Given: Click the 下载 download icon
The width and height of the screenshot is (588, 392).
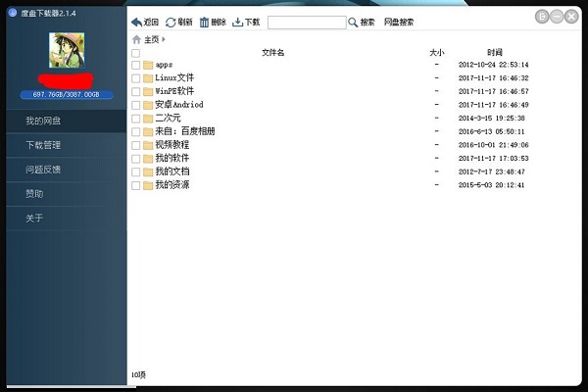Looking at the screenshot, I should click(237, 22).
